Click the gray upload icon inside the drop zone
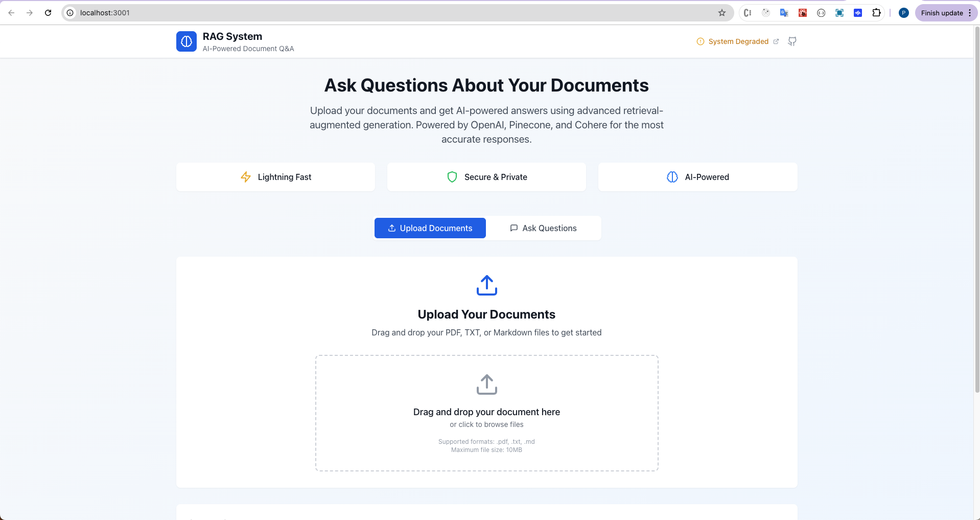The width and height of the screenshot is (980, 520). click(487, 385)
